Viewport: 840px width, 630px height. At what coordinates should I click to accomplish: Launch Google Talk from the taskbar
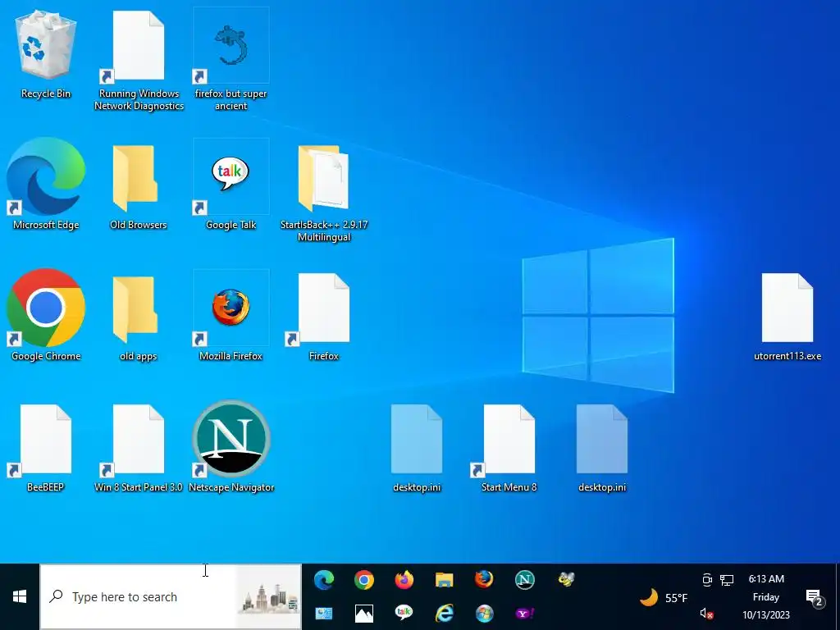tap(404, 612)
